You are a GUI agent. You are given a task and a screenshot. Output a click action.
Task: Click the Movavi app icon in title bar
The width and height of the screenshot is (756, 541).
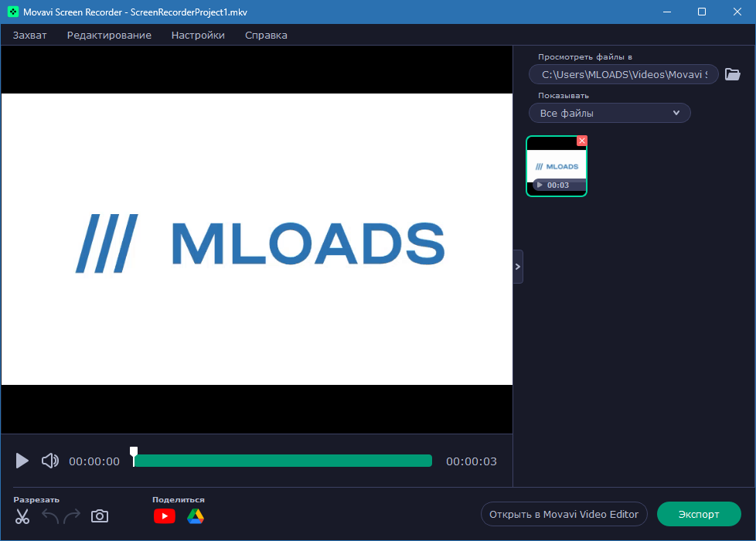point(13,12)
